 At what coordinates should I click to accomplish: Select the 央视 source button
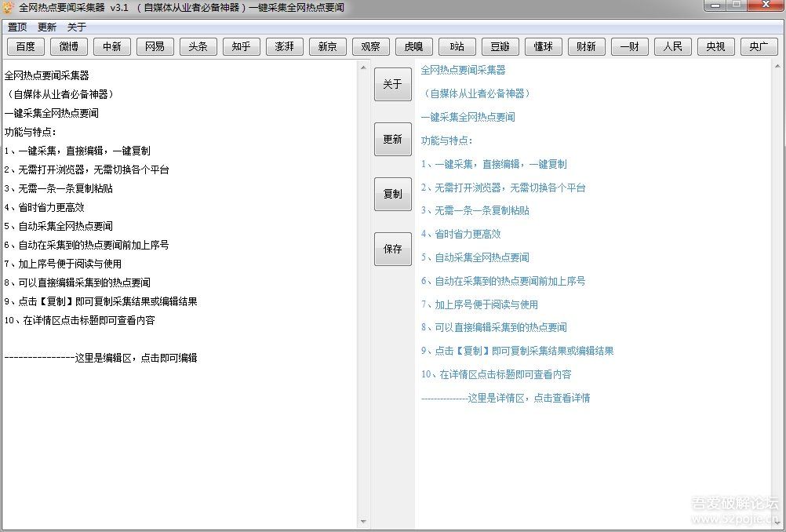pyautogui.click(x=715, y=46)
